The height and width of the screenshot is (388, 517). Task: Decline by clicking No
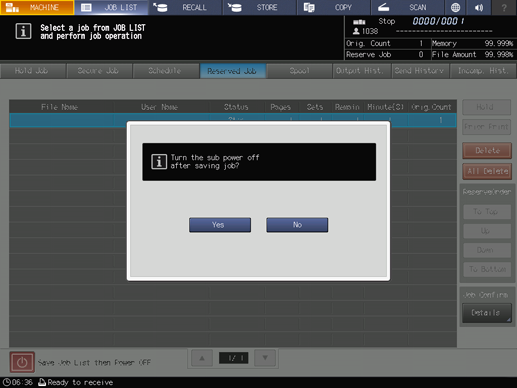(297, 225)
